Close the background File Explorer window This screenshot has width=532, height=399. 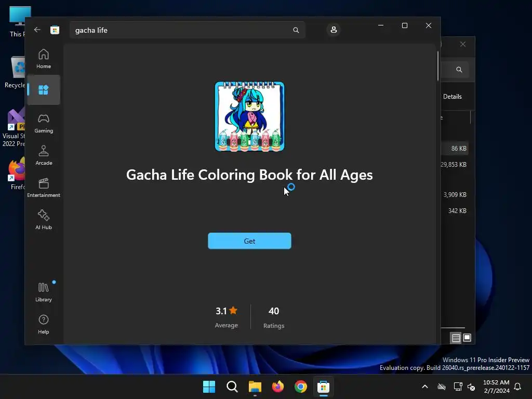(463, 45)
